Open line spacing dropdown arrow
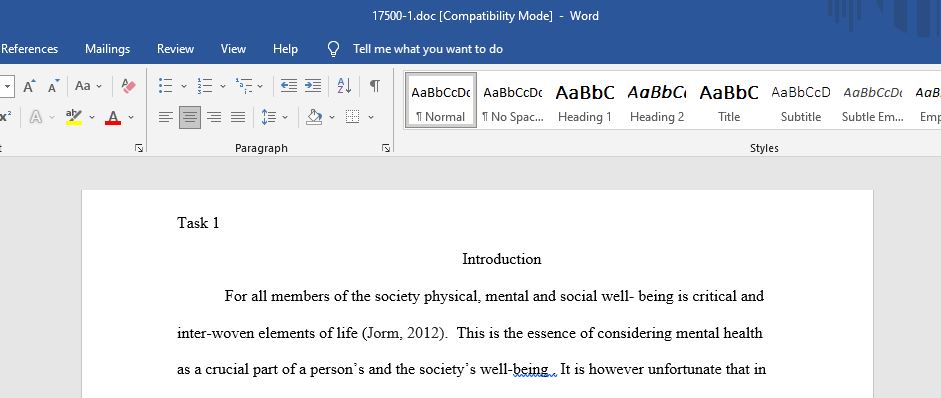 pos(285,118)
